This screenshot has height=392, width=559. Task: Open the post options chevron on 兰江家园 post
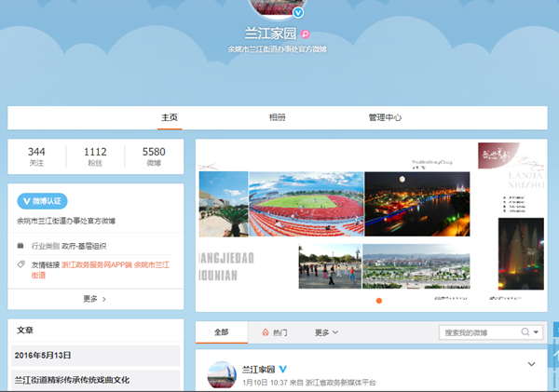pos(532,364)
